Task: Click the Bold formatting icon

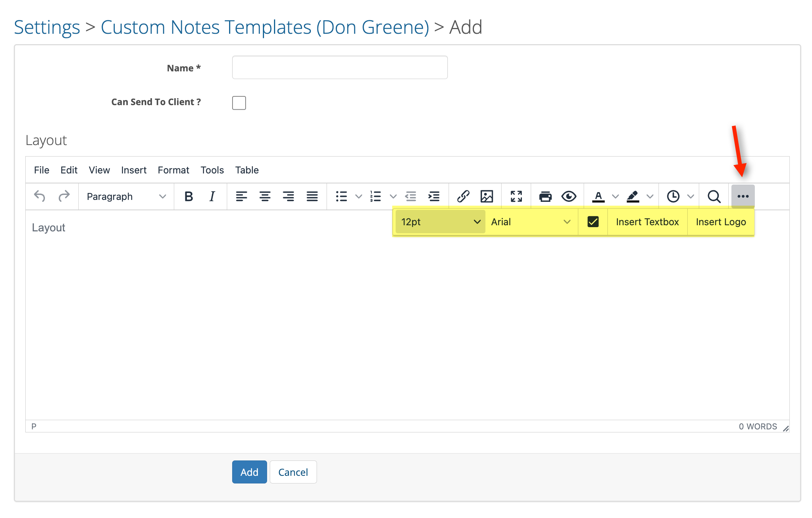Action: [188, 196]
